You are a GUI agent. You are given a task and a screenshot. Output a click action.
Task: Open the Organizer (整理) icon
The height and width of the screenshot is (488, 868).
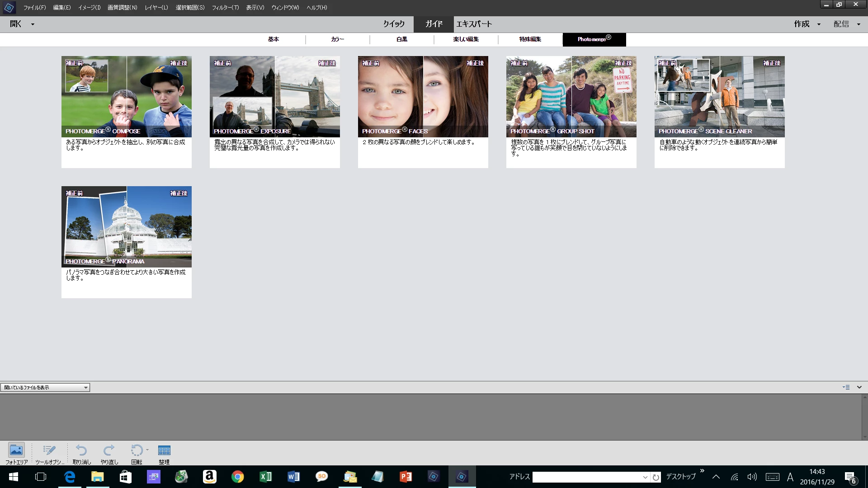[x=164, y=450]
